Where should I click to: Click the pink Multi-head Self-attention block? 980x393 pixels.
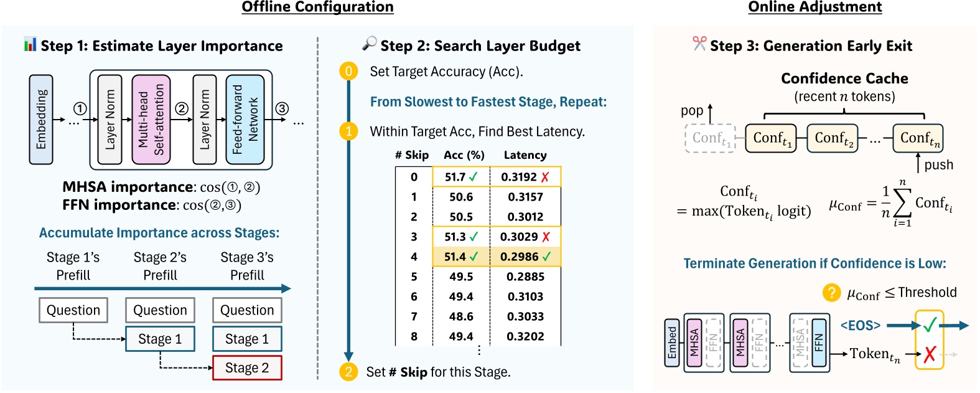coord(151,120)
